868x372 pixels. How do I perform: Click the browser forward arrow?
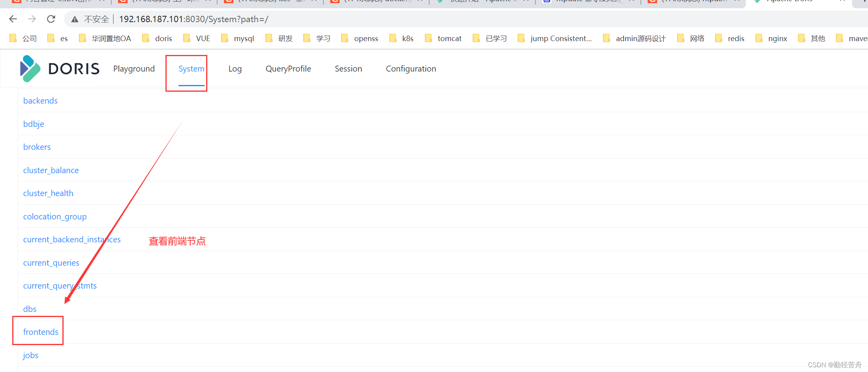coord(32,19)
